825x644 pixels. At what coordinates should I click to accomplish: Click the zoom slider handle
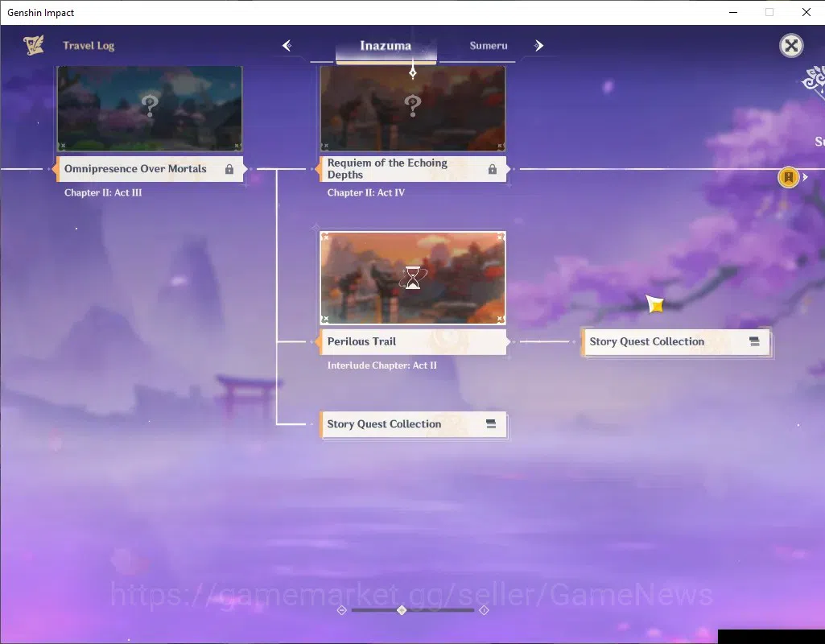point(402,610)
